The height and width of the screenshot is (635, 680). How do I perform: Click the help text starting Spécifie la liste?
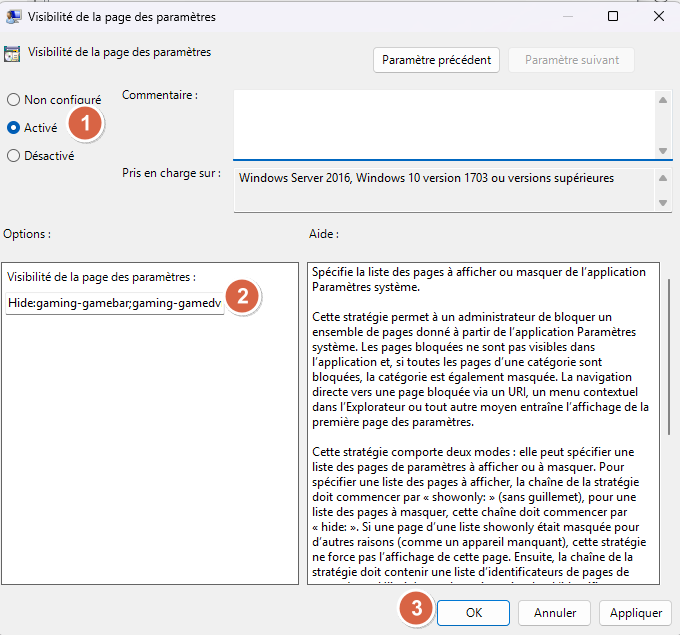coord(479,279)
